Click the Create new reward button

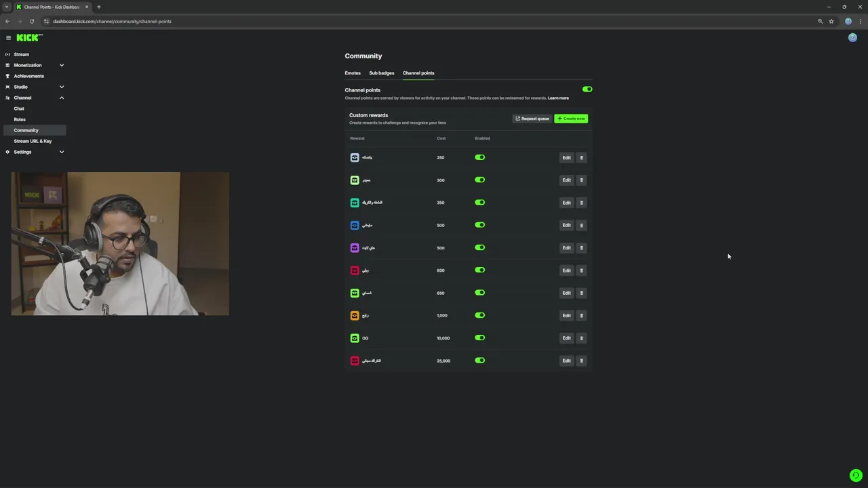(x=571, y=119)
